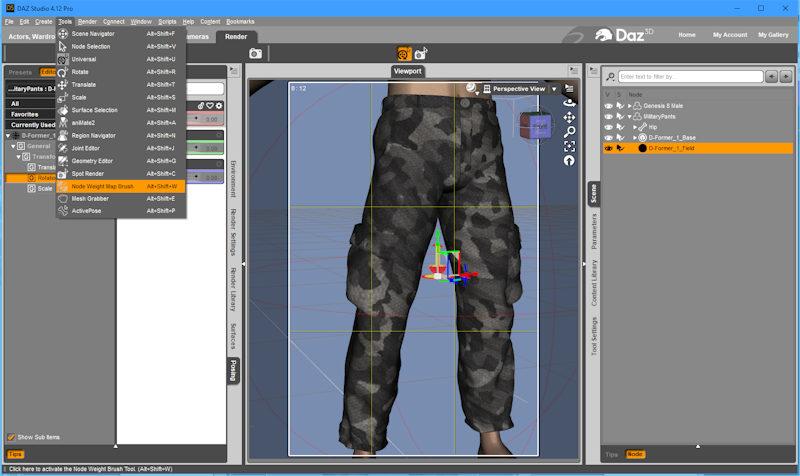Open the Edit menu
800x476 pixels.
point(24,21)
